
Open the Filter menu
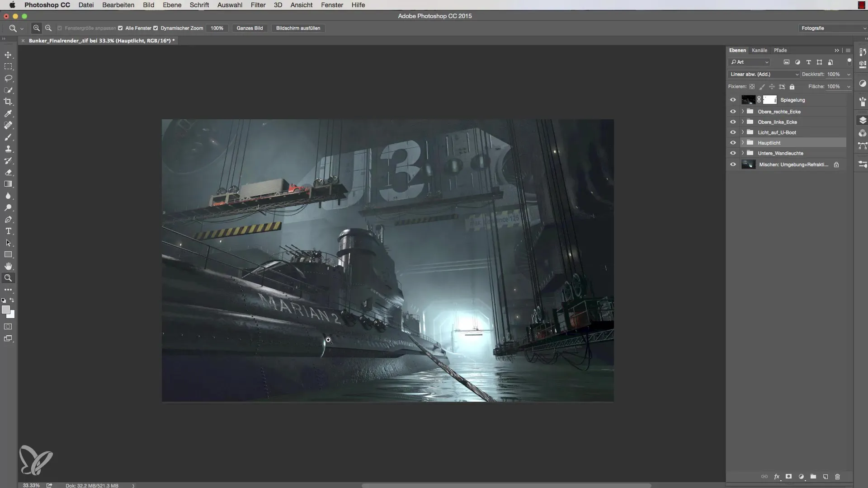click(x=258, y=5)
